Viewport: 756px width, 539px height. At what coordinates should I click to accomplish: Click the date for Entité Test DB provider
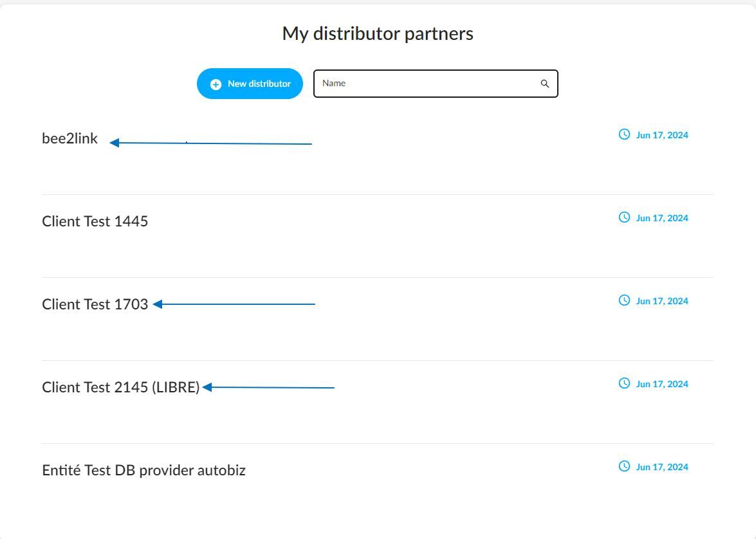662,467
